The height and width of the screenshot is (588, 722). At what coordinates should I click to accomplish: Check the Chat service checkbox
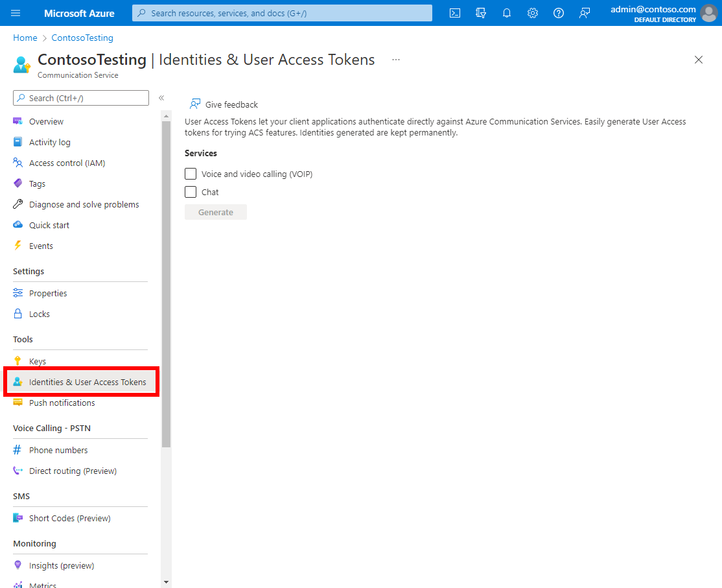[191, 192]
